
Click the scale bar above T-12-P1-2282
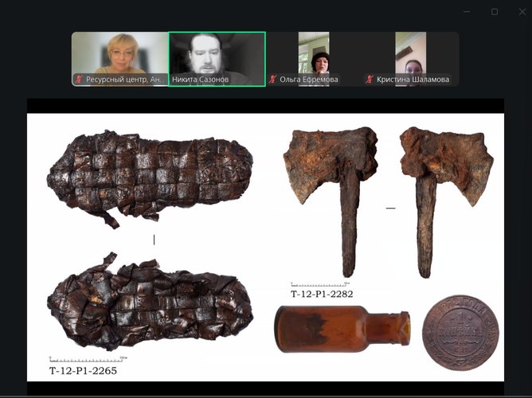pos(320,284)
